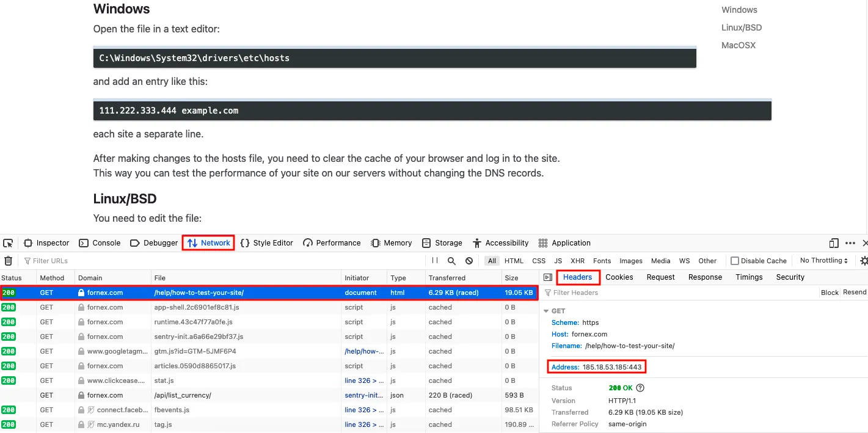Open the No Throttling dropdown
This screenshot has height=433, width=868.
click(x=824, y=261)
